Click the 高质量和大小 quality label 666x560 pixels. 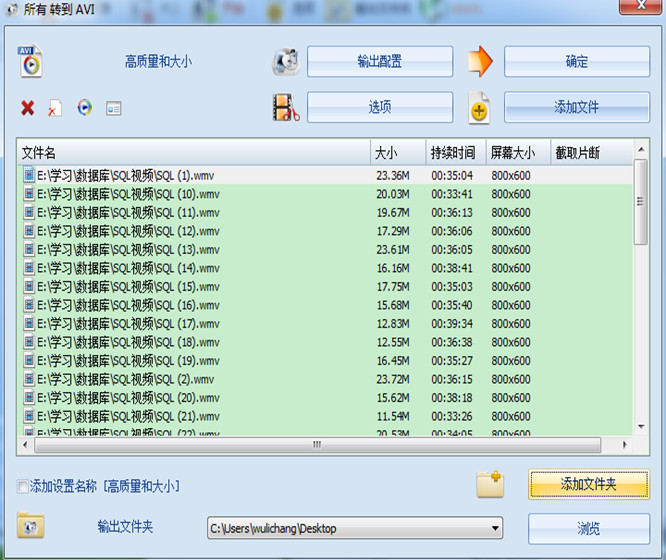click(158, 62)
